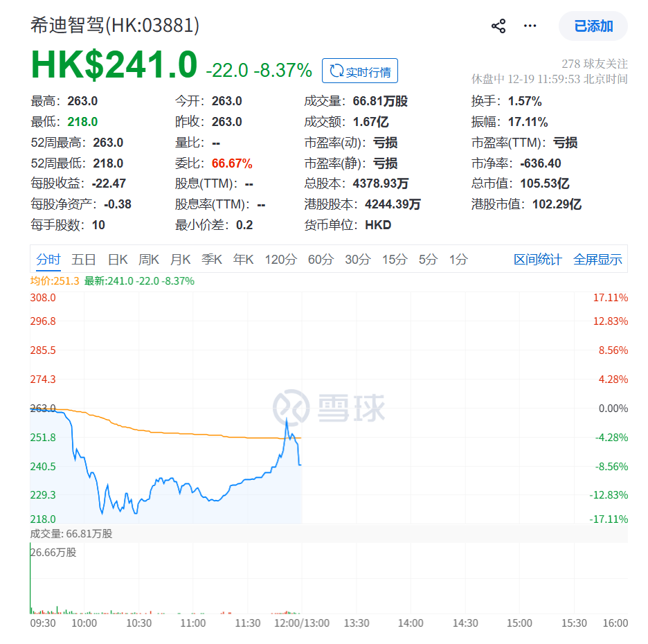Open the 季K quarterly chart

tap(211, 259)
